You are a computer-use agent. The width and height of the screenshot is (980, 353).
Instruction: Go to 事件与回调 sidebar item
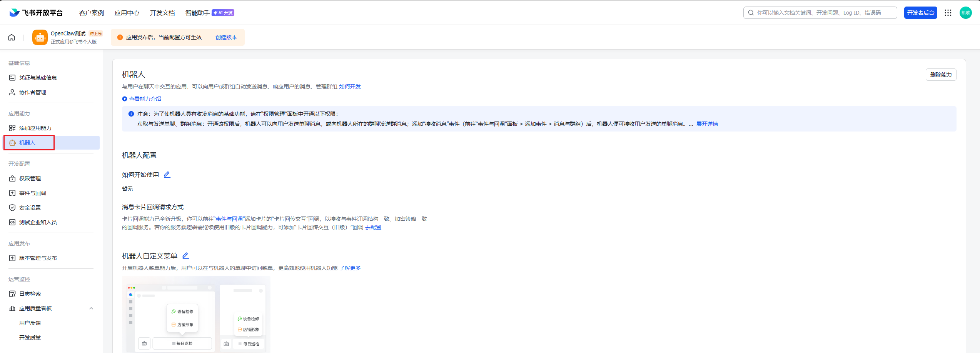click(x=33, y=193)
